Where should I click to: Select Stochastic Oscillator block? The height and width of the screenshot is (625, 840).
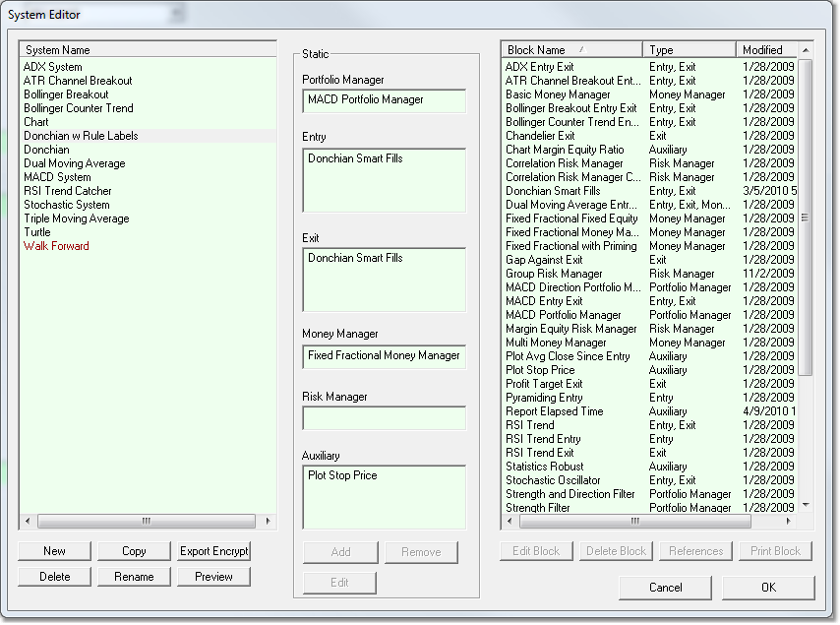(553, 481)
